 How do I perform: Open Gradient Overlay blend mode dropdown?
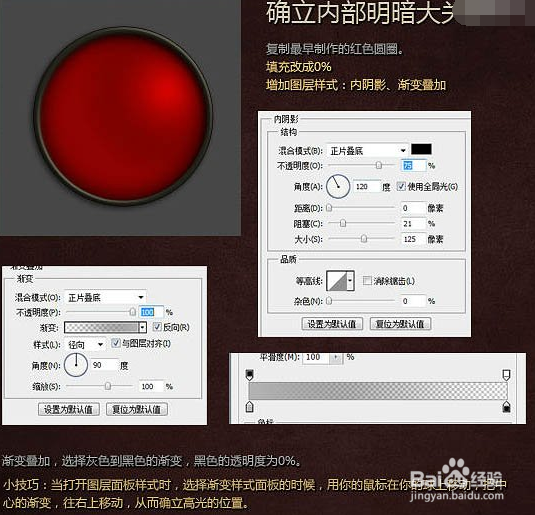pyautogui.click(x=105, y=297)
